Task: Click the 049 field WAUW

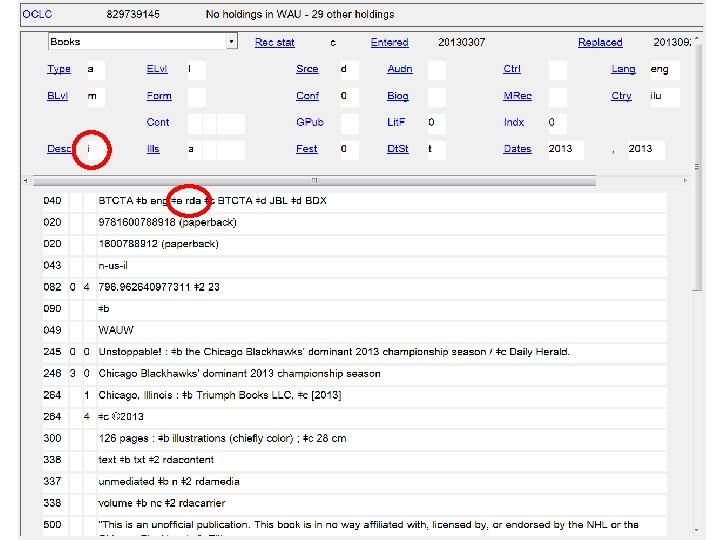Action: (382, 331)
